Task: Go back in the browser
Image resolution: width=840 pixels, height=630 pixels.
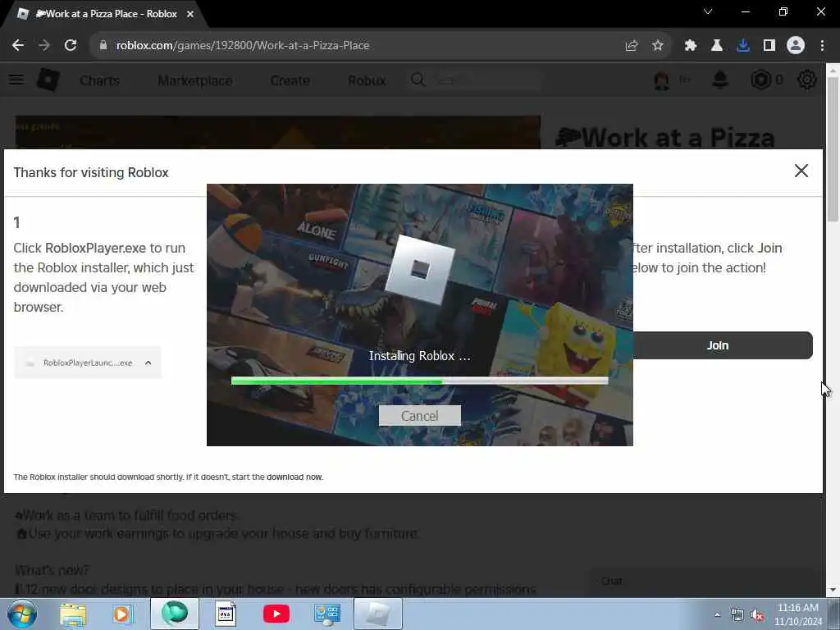Action: click(18, 46)
